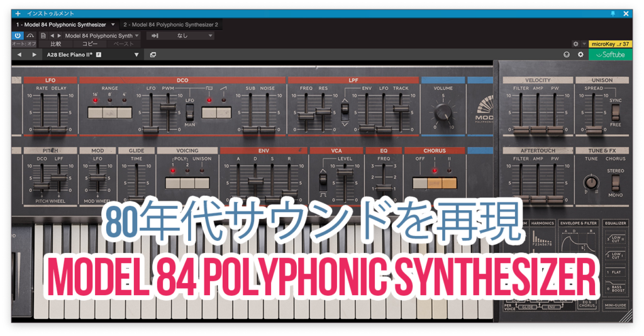644x336 pixels.
Task: Click the VOLUME knob
Action: tap(443, 112)
